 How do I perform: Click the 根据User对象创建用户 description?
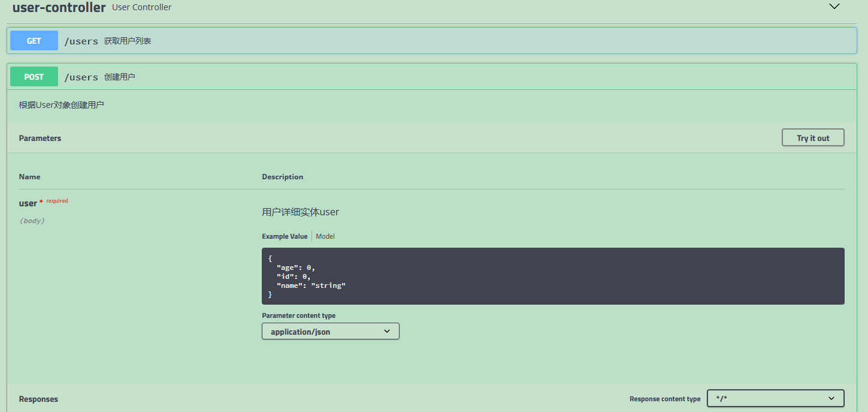tap(61, 105)
